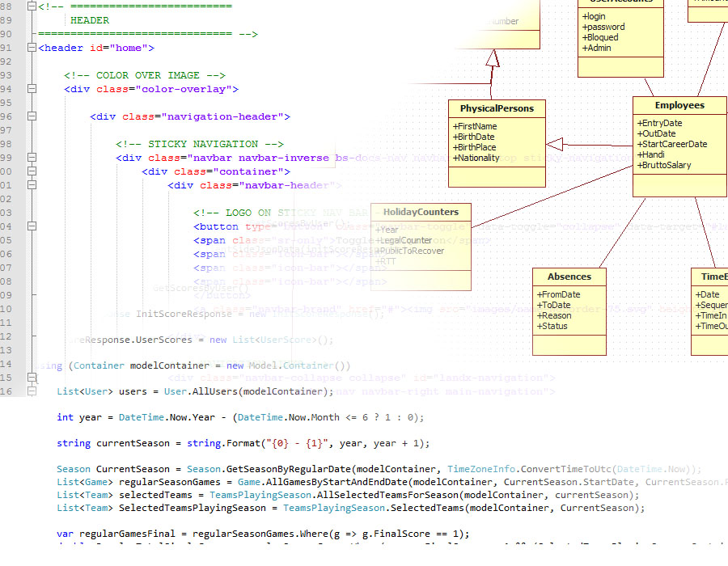The width and height of the screenshot is (728, 566).
Task: Click the +Bloqued attribute in the UserAccounts class
Action: click(600, 37)
